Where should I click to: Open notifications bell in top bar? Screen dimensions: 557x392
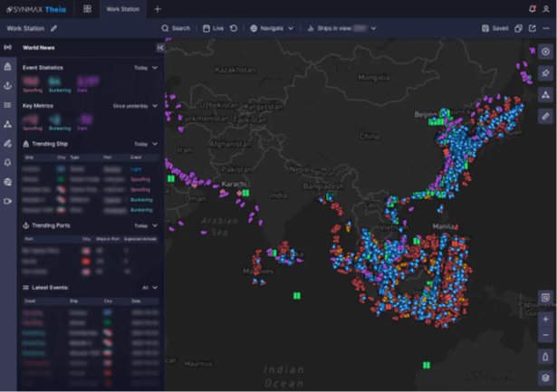532,9
